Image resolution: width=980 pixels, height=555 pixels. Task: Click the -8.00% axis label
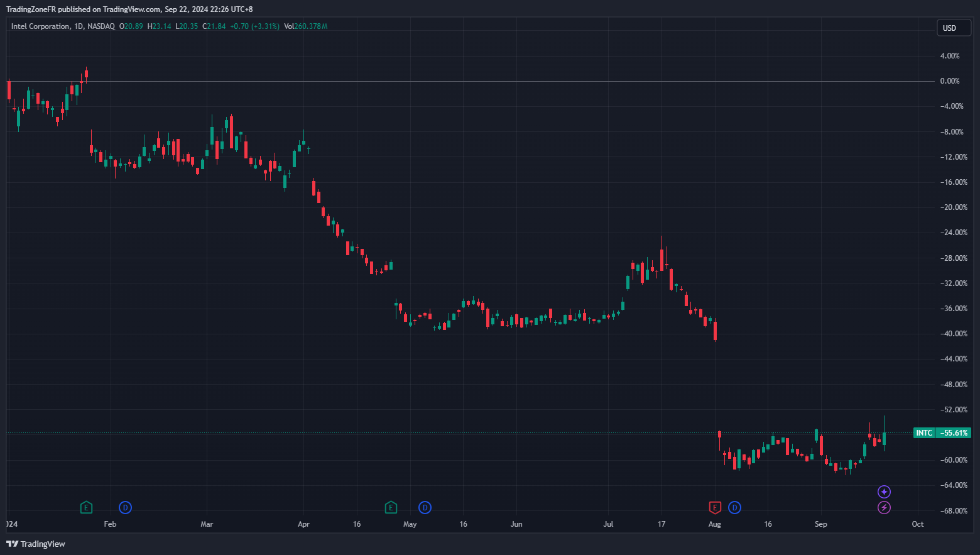coord(952,132)
